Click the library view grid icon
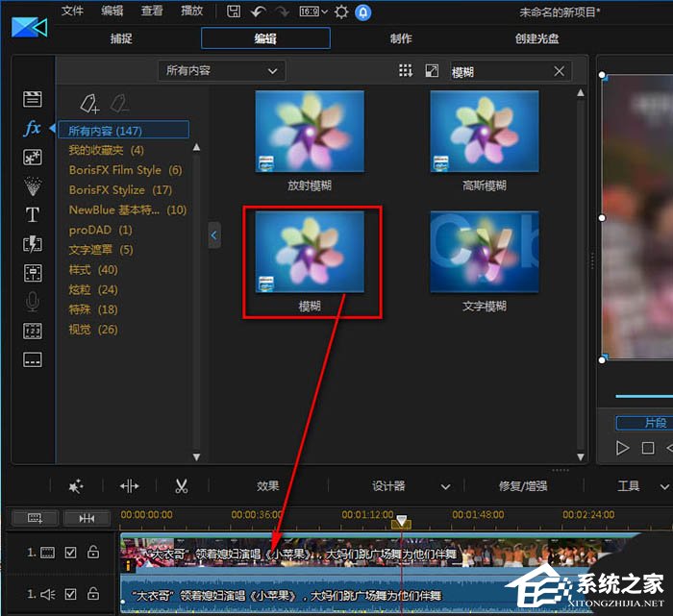This screenshot has width=673, height=616. [406, 71]
